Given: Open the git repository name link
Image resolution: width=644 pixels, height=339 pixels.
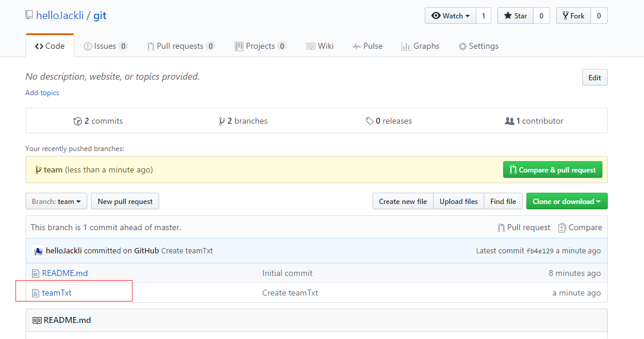Looking at the screenshot, I should tap(100, 15).
